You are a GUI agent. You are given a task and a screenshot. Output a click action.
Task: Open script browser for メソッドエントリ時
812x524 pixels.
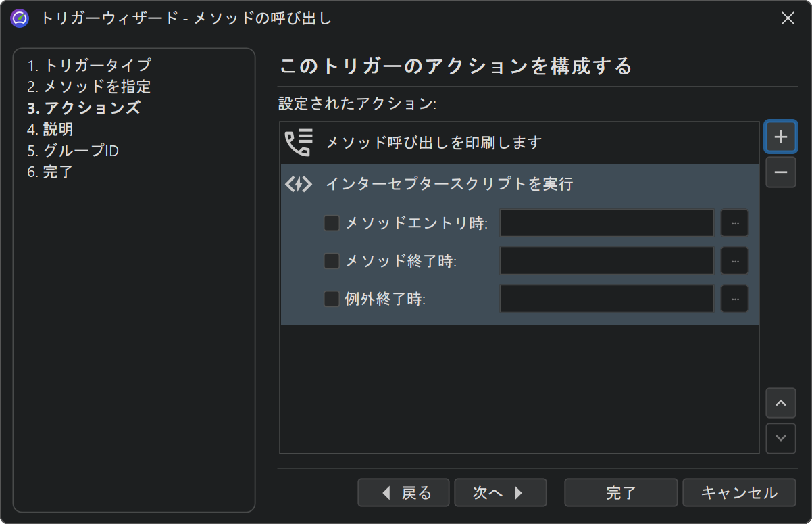pyautogui.click(x=734, y=223)
